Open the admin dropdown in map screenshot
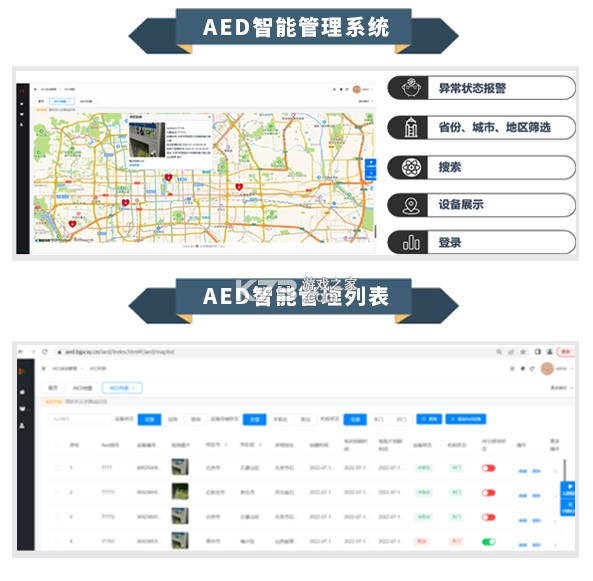 367,90
